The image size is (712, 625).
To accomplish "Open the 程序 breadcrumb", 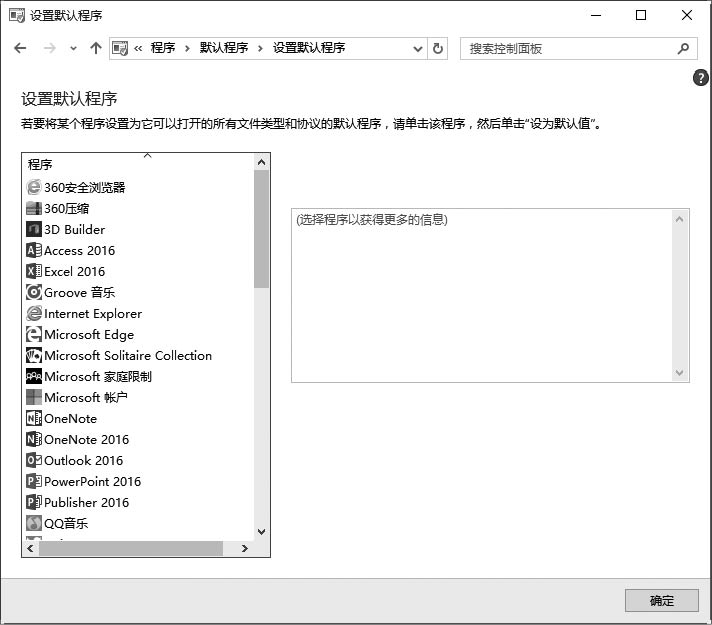I will (163, 48).
